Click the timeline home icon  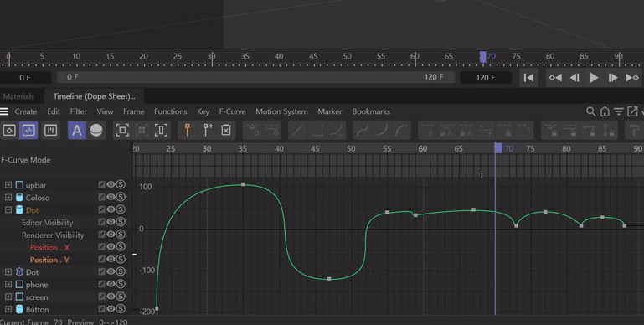click(x=605, y=111)
